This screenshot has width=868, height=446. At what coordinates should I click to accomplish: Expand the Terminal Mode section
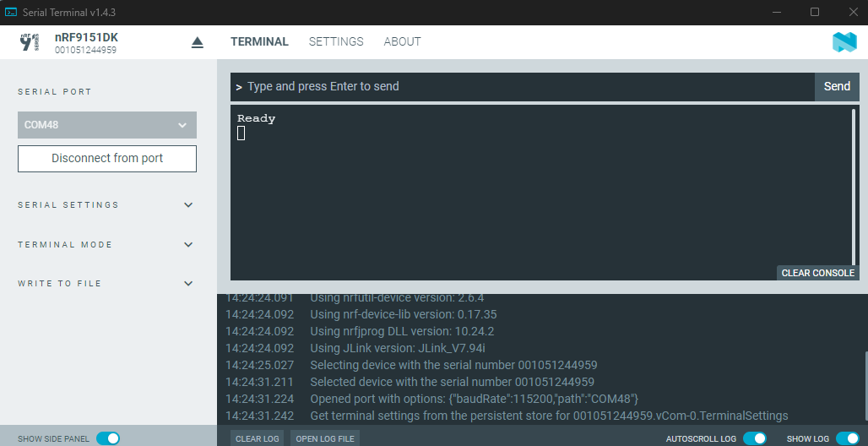[106, 244]
